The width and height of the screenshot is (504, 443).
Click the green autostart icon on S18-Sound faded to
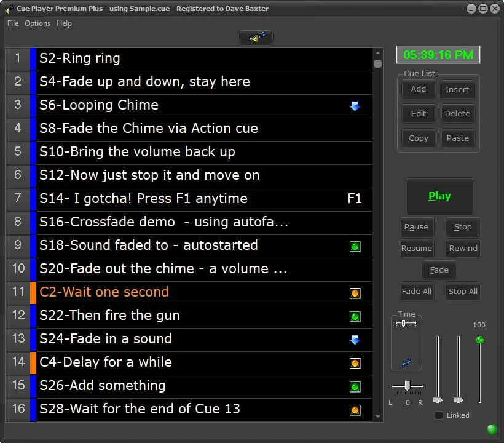[355, 246]
